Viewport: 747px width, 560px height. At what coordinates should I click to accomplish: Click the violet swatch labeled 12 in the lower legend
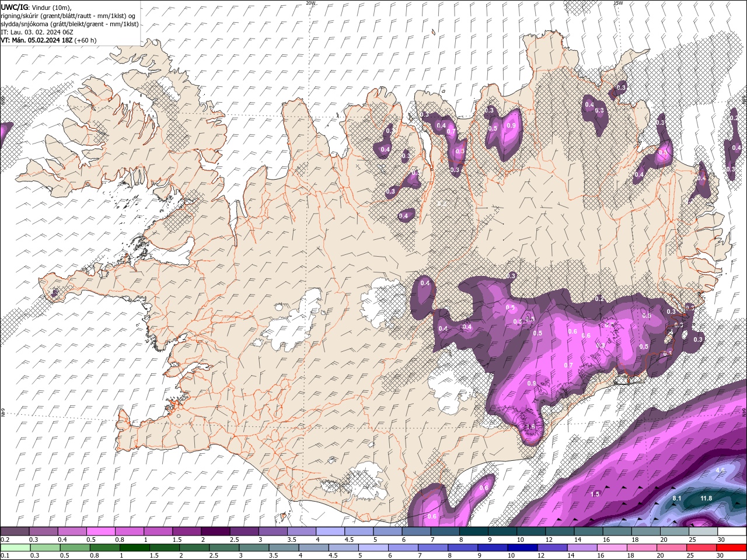(x=553, y=548)
